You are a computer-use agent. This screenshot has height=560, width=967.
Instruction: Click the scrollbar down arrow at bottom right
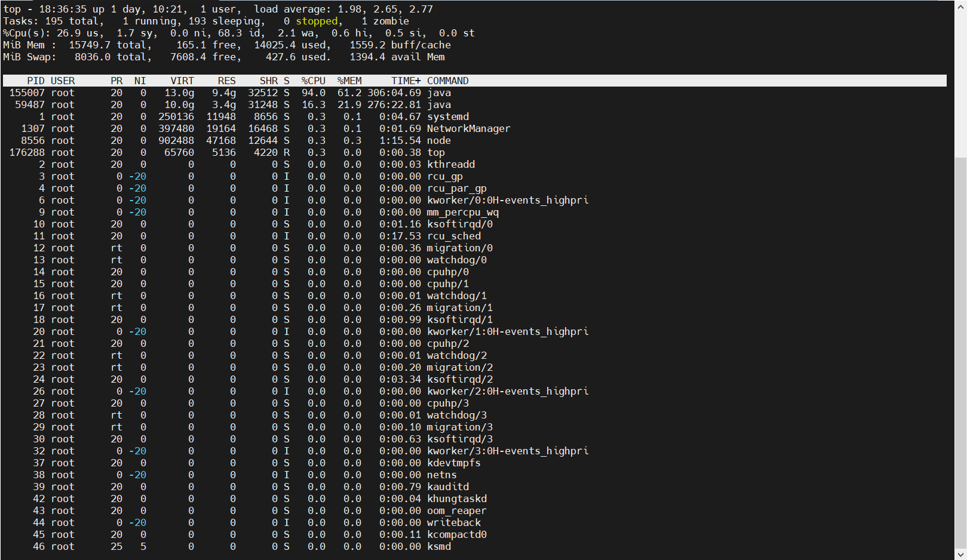[960, 554]
